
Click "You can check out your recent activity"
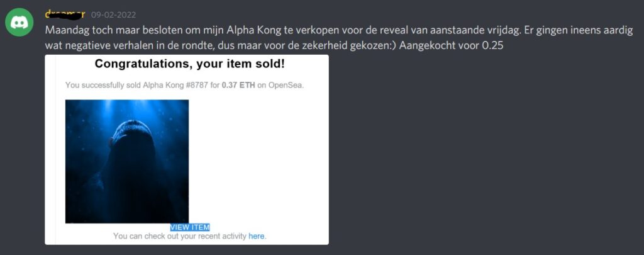point(180,236)
